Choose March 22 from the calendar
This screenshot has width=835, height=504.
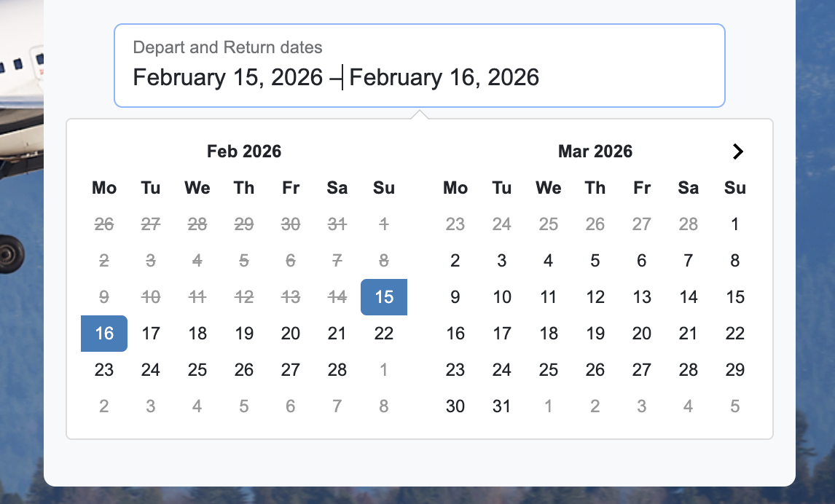(x=735, y=334)
